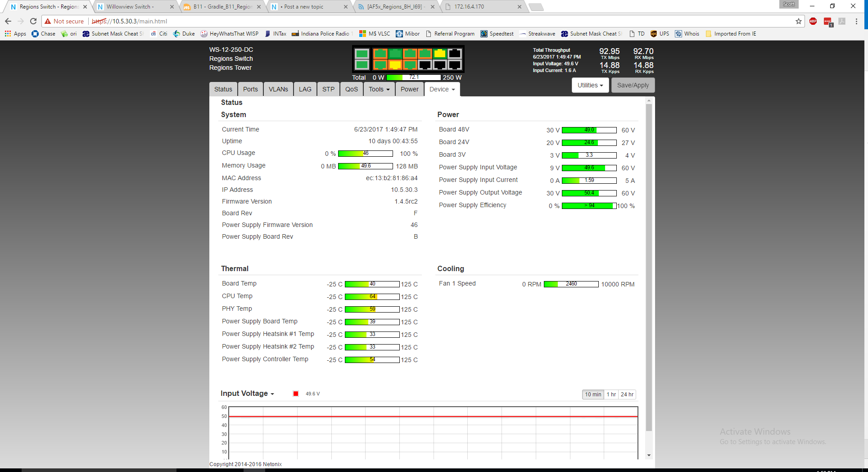Viewport: 868px width, 472px height.
Task: Click the scroll down arrow on page scrollbar
Action: point(649,455)
